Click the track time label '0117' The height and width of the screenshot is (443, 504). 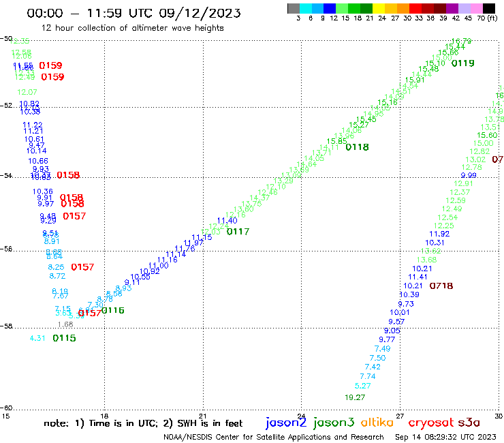pos(238,232)
